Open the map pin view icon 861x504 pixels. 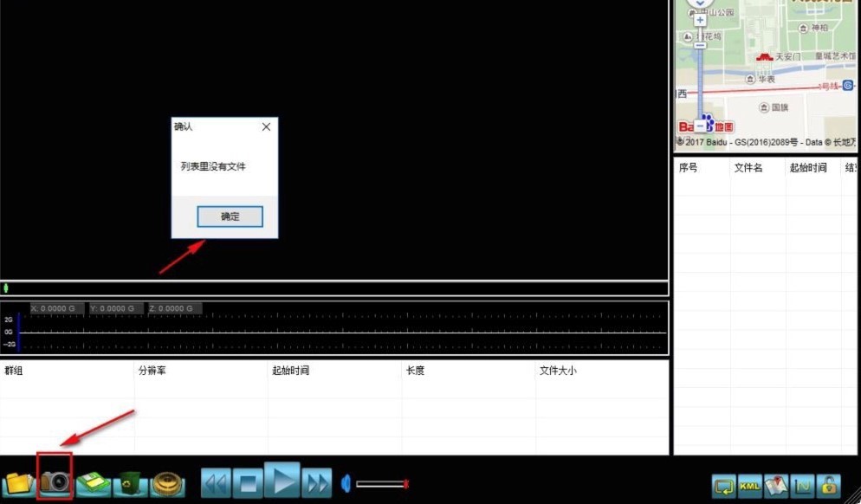tap(776, 485)
